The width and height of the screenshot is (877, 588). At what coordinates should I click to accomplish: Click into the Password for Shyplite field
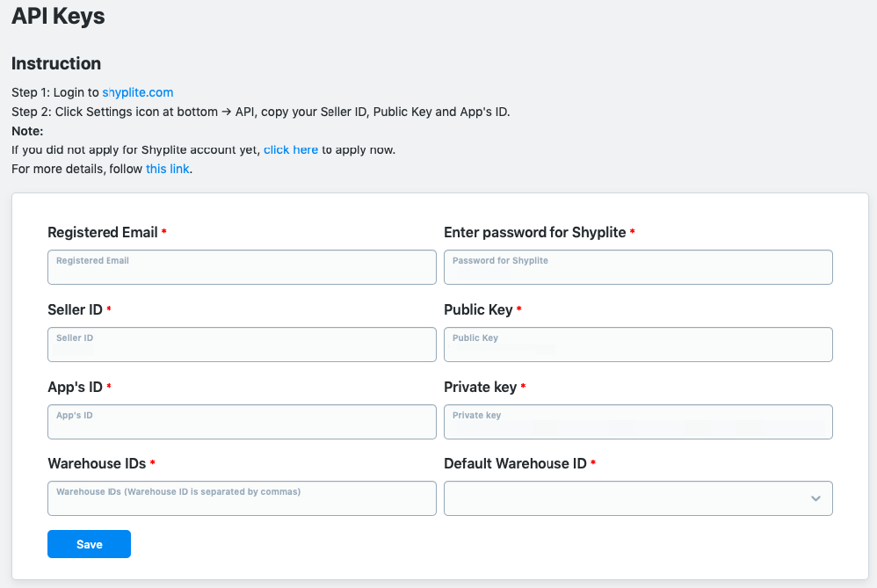pyautogui.click(x=638, y=267)
